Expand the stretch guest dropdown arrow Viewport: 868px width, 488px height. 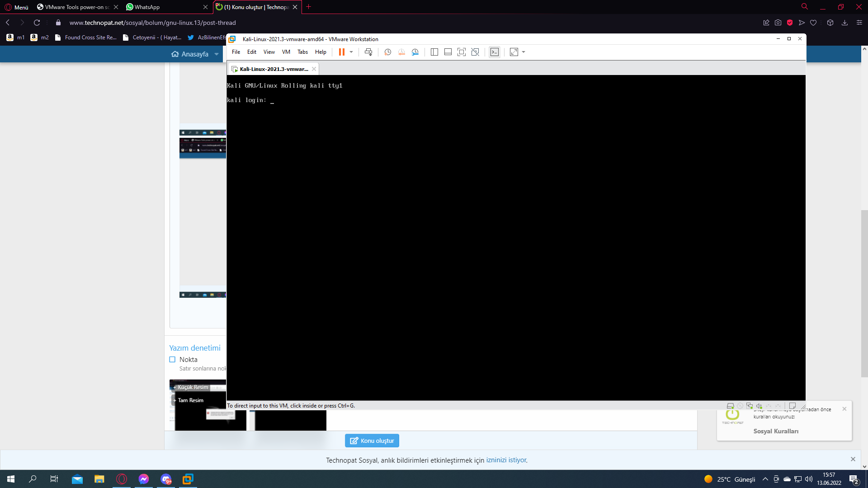tap(524, 52)
